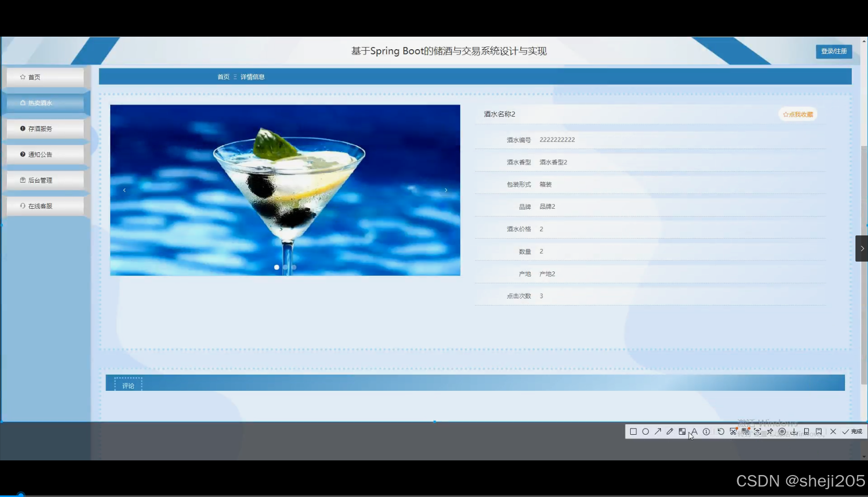Advance carousel with the right chevron
Viewport: 868px width, 497px height.
click(x=445, y=190)
